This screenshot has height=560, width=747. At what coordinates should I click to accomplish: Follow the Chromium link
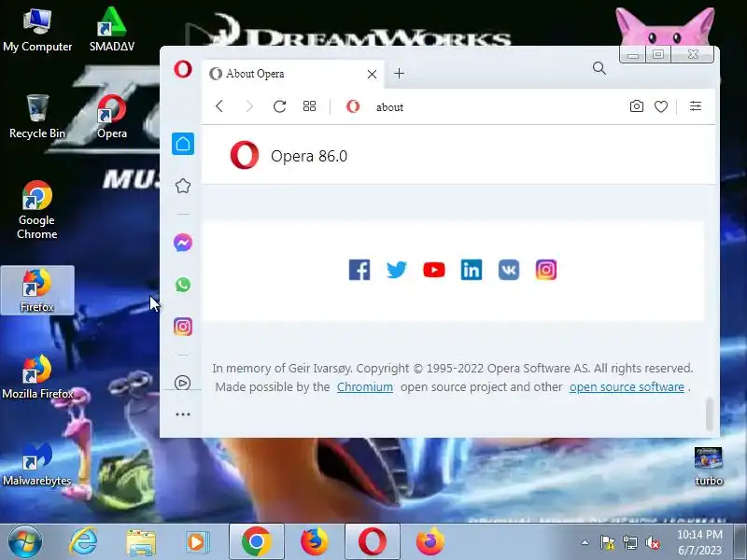click(x=365, y=387)
